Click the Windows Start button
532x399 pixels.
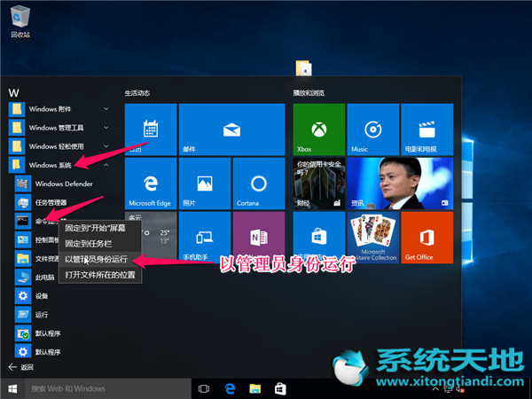12,388
